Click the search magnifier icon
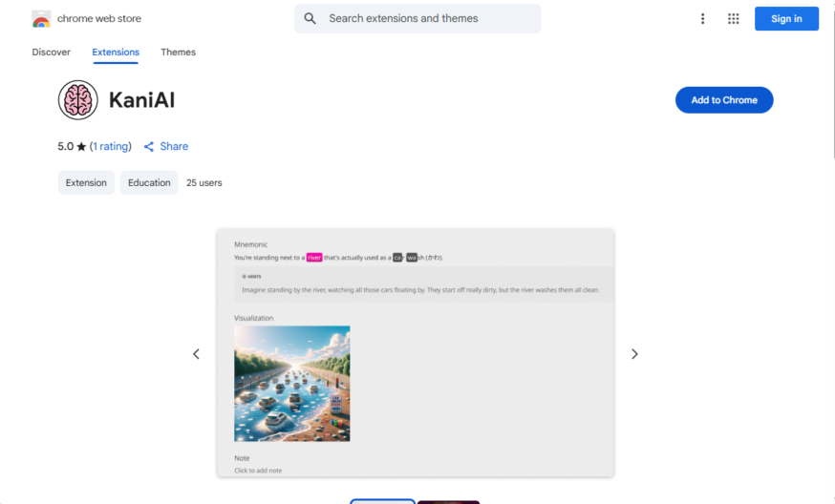Viewport: 835px width, 504px height. [310, 19]
